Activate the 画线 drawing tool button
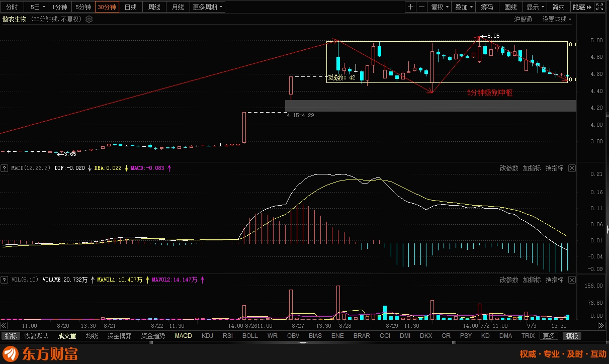609x364 pixels. [510, 7]
